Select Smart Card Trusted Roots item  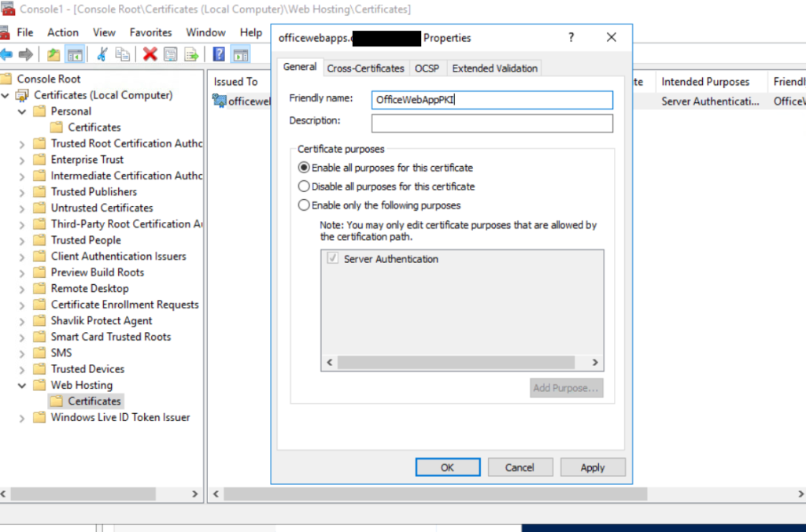pos(110,337)
